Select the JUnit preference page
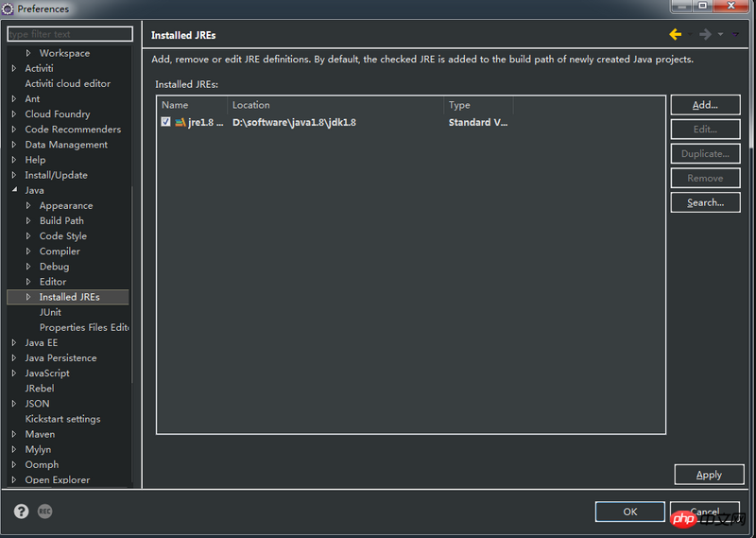The image size is (756, 538). [x=50, y=312]
